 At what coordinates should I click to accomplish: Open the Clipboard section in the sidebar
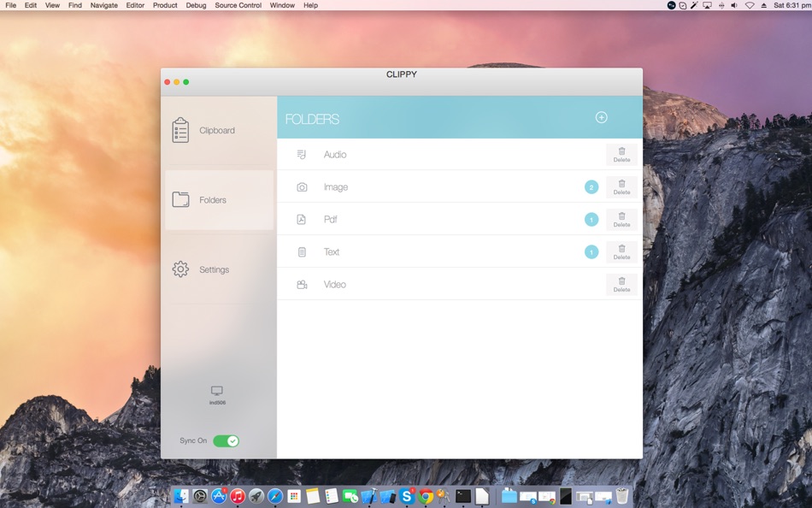click(x=219, y=131)
